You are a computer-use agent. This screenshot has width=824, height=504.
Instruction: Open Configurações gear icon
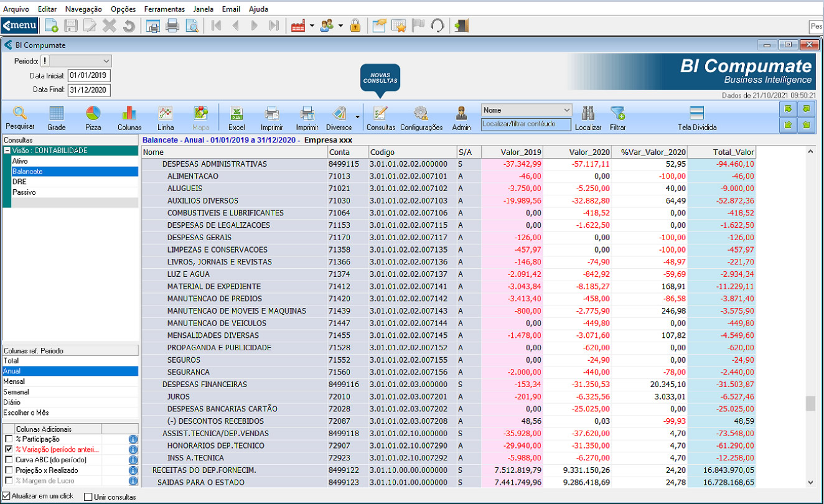pos(421,113)
